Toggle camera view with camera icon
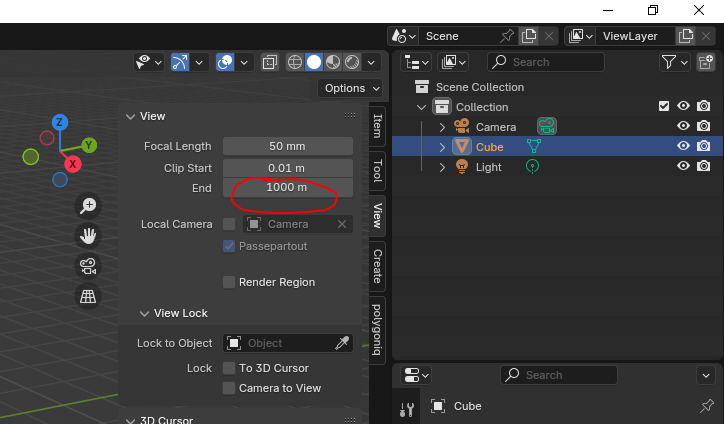Image resolution: width=724 pixels, height=424 pixels. (x=89, y=266)
